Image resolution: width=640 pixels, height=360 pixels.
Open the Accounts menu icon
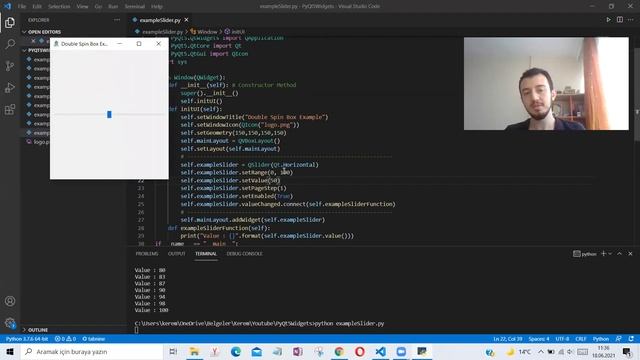pos(10,301)
